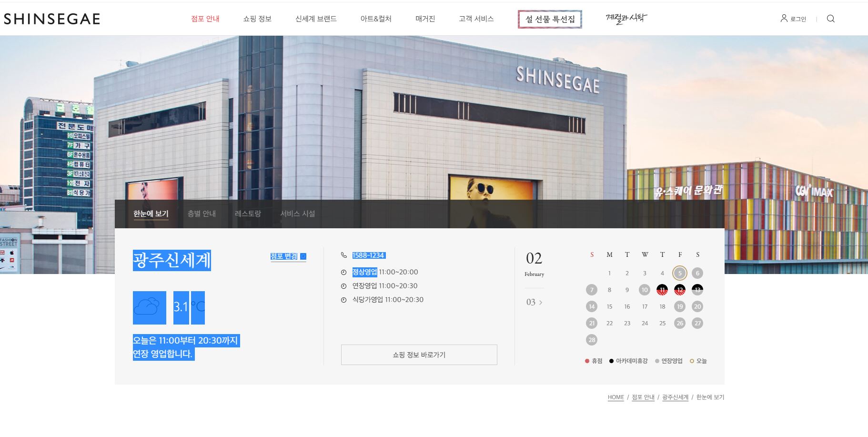
Task: Select date 26 on the calendar
Action: click(680, 323)
